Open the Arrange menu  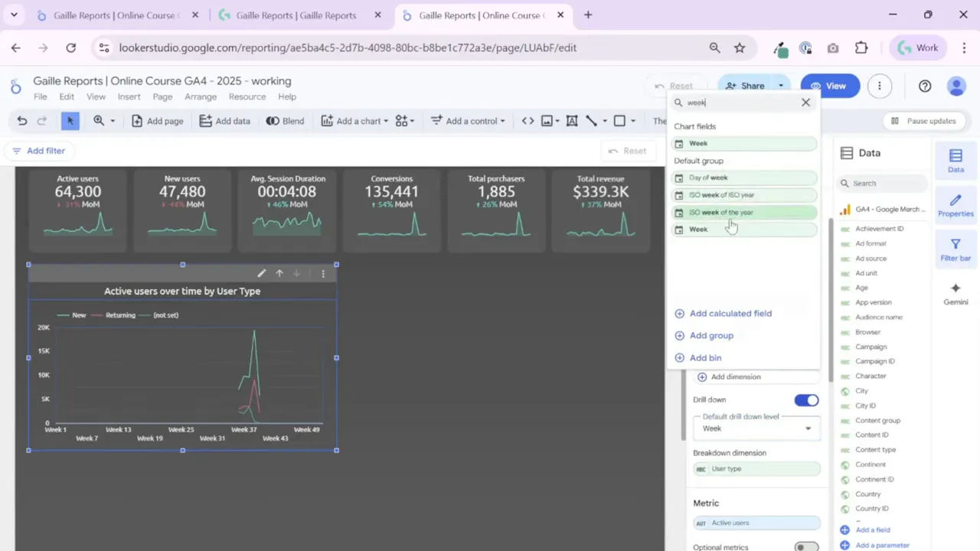tap(201, 97)
